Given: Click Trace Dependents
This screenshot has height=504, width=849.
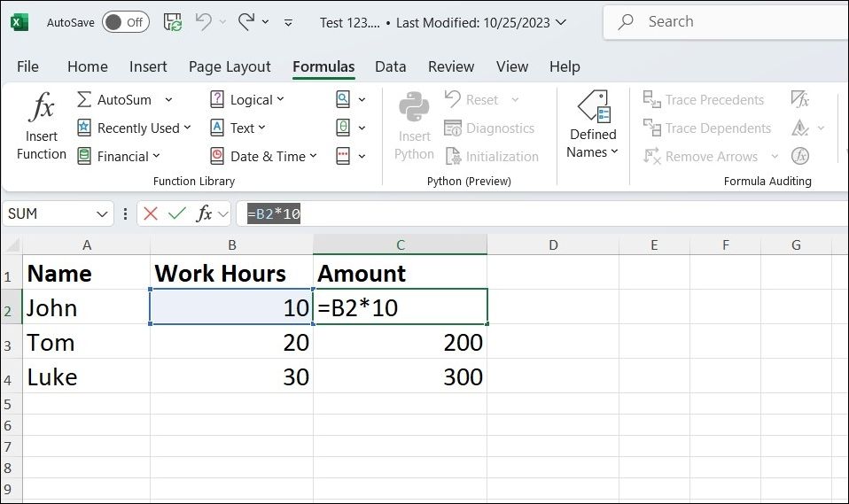Looking at the screenshot, I should click(707, 128).
